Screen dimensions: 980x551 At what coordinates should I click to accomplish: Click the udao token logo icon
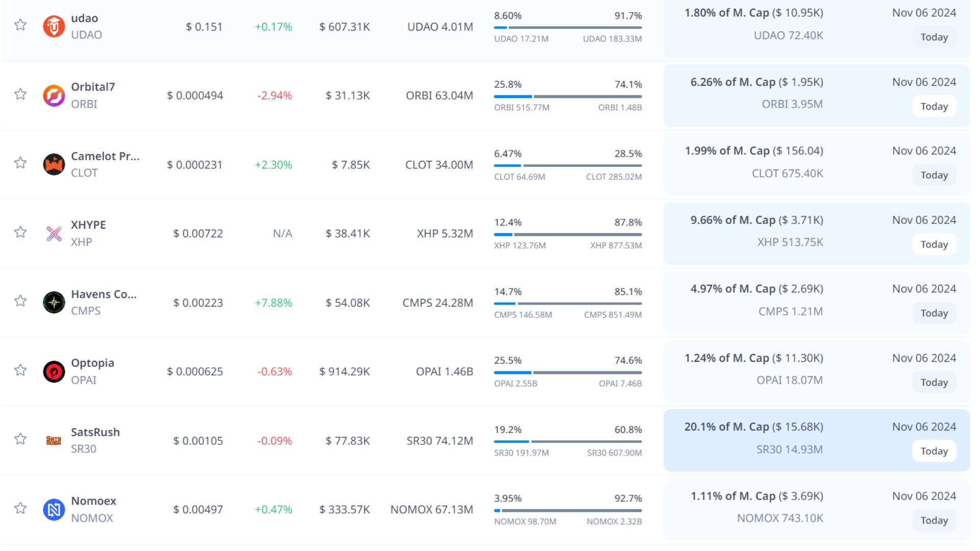click(54, 27)
